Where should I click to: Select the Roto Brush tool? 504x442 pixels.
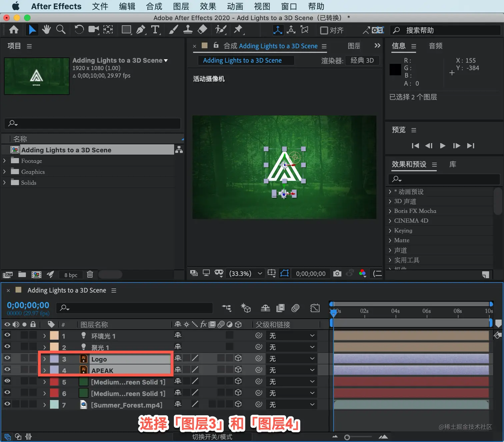(221, 30)
